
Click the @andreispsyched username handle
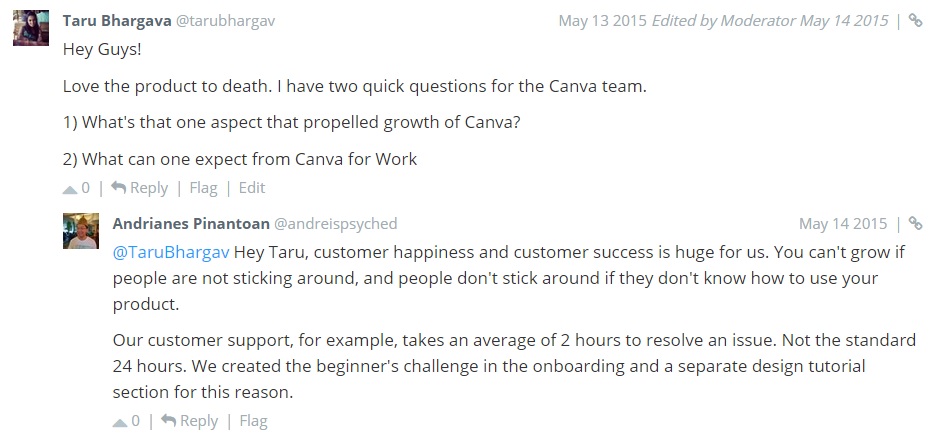pos(335,224)
